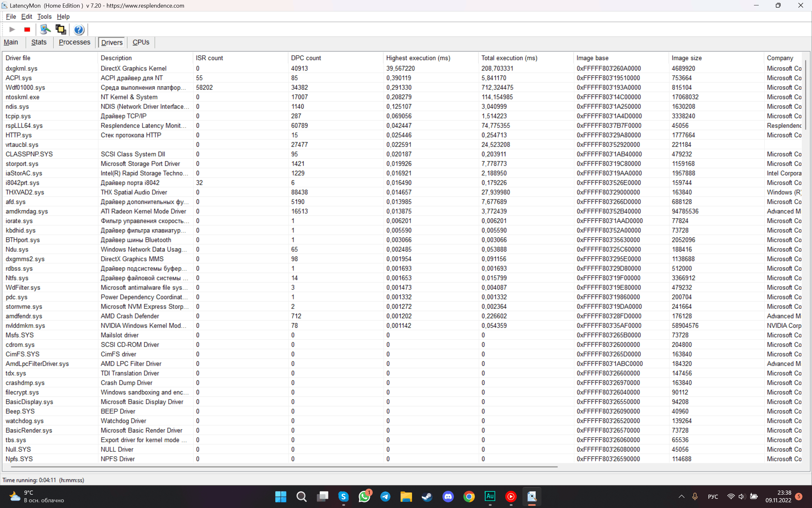Viewport: 812px width, 508px height.
Task: Switch to the Main tab
Action: [x=11, y=42]
